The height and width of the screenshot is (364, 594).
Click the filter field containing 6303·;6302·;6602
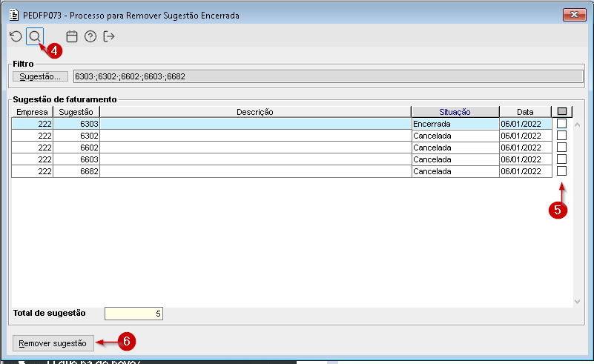click(x=328, y=76)
